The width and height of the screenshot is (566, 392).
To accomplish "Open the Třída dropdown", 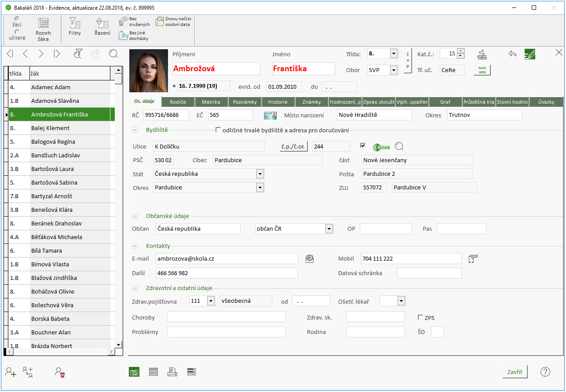I will 393,54.
